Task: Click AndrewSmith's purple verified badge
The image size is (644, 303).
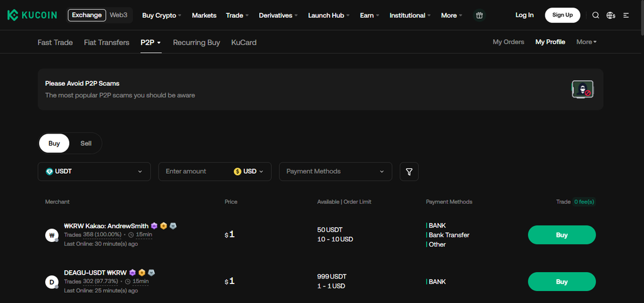Action: point(154,226)
